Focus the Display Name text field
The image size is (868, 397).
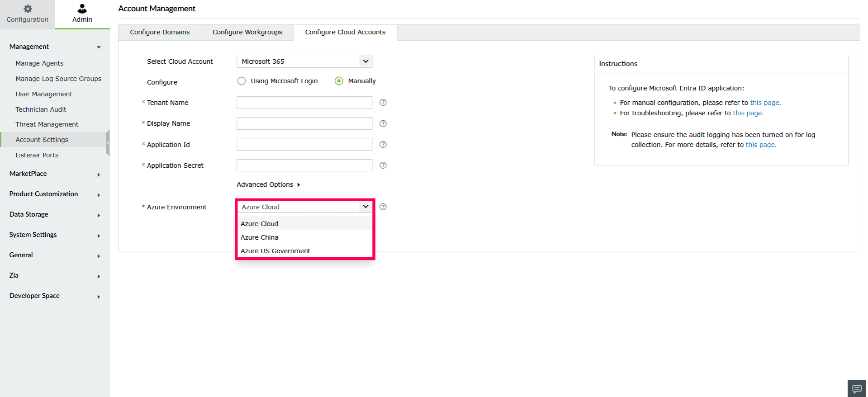coord(304,123)
